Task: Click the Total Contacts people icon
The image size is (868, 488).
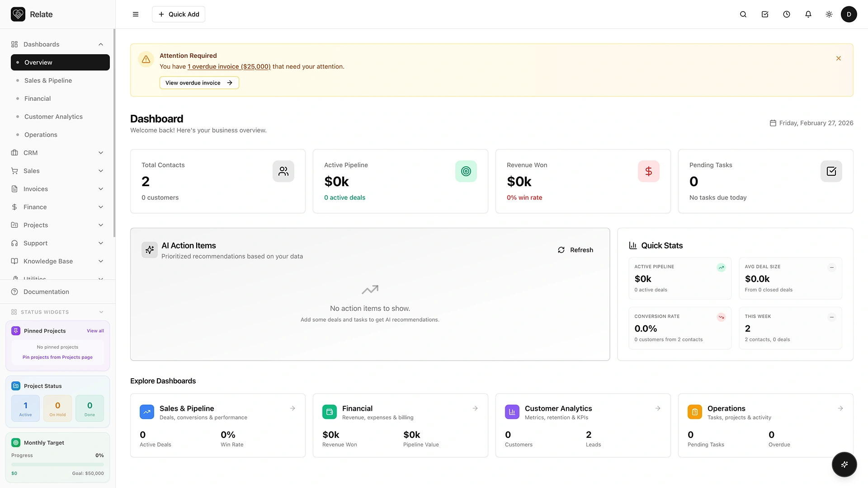Action: point(283,171)
